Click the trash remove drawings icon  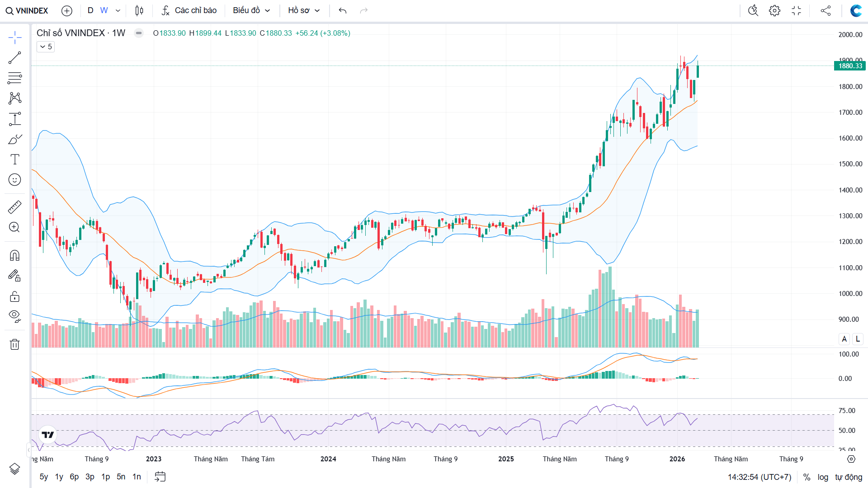(14, 344)
